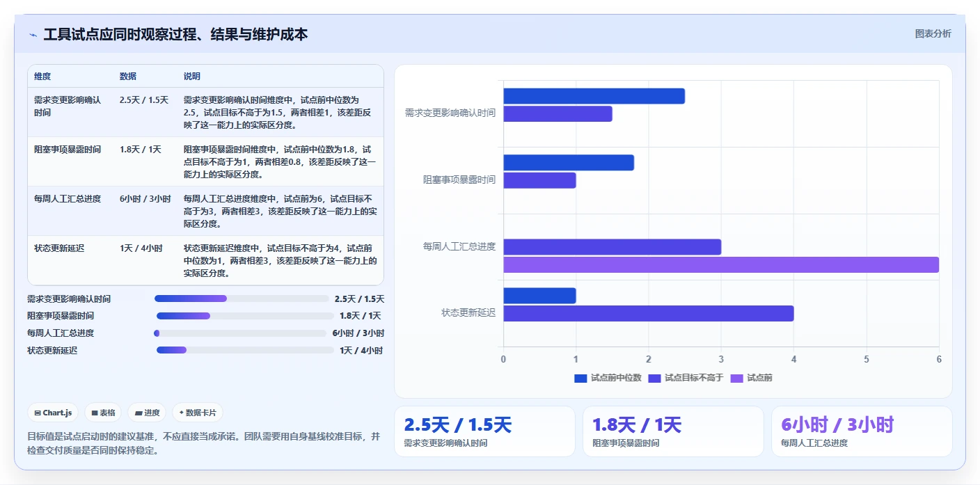Click the 阻塞事项暴露时间 chart axis label
Viewport: 980px width, 485px height.
(x=459, y=180)
